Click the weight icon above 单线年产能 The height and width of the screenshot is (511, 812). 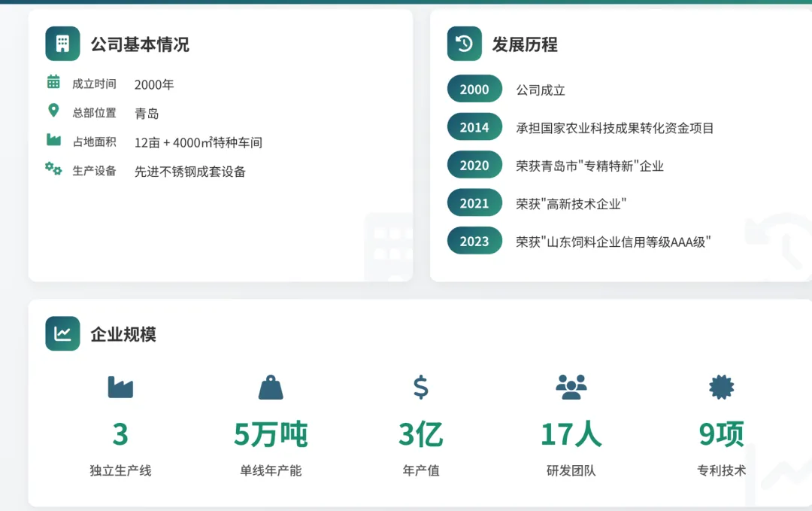tap(270, 387)
